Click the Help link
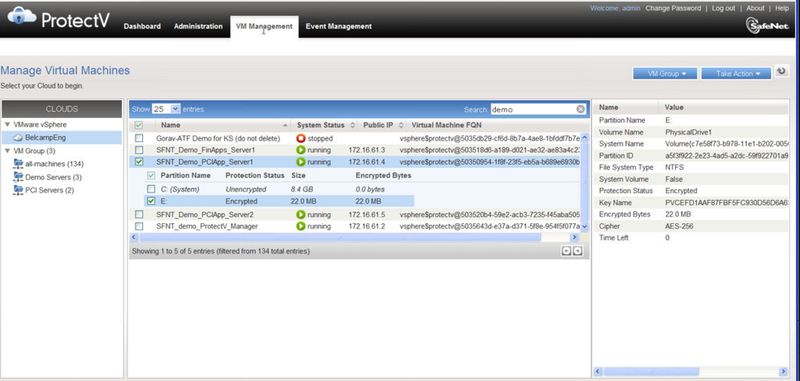Viewport: 800px width, 381px height. (x=782, y=8)
